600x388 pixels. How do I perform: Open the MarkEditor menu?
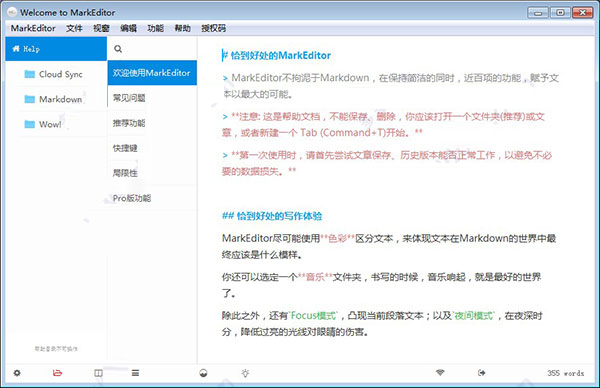(x=33, y=28)
